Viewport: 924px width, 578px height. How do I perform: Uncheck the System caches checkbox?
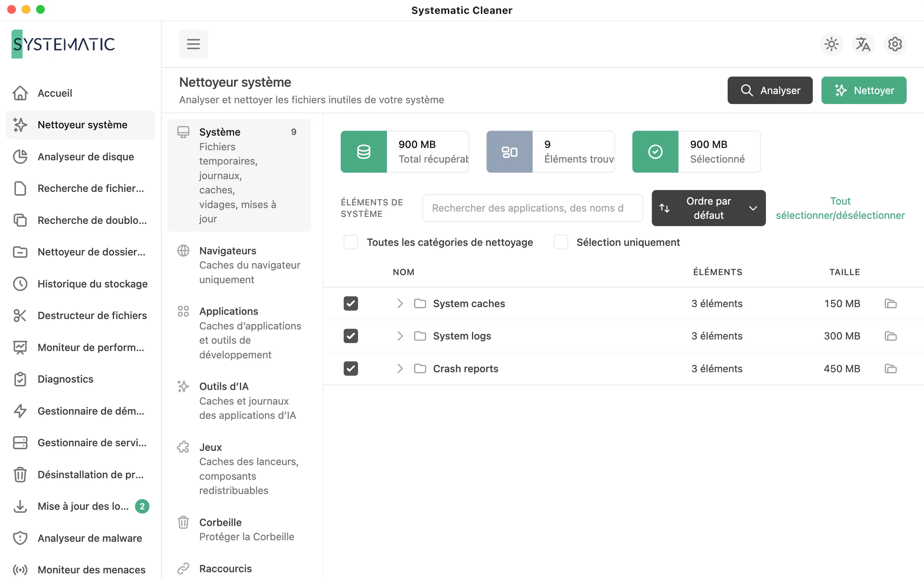351,304
